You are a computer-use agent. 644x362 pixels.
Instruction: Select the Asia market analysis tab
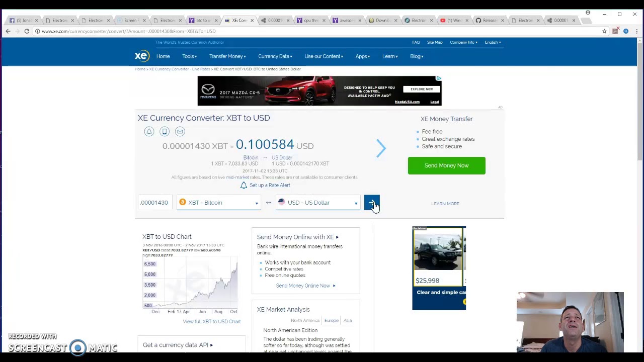pyautogui.click(x=348, y=320)
